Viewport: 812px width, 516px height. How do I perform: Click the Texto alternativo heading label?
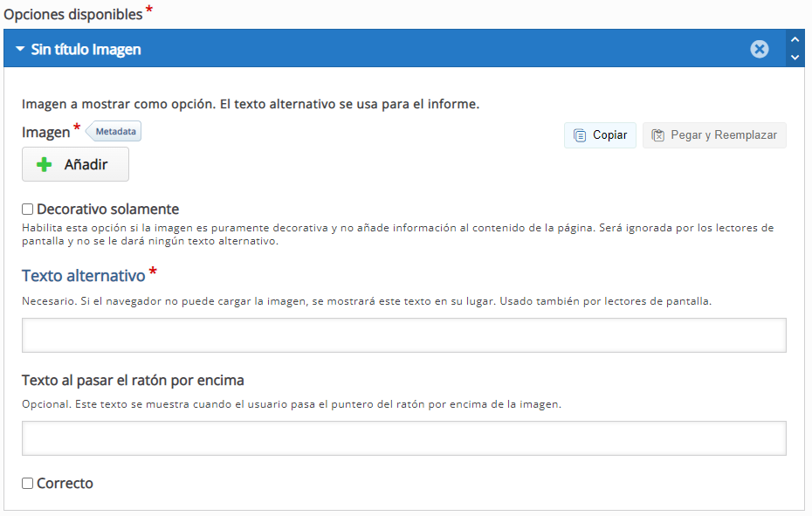click(x=83, y=276)
